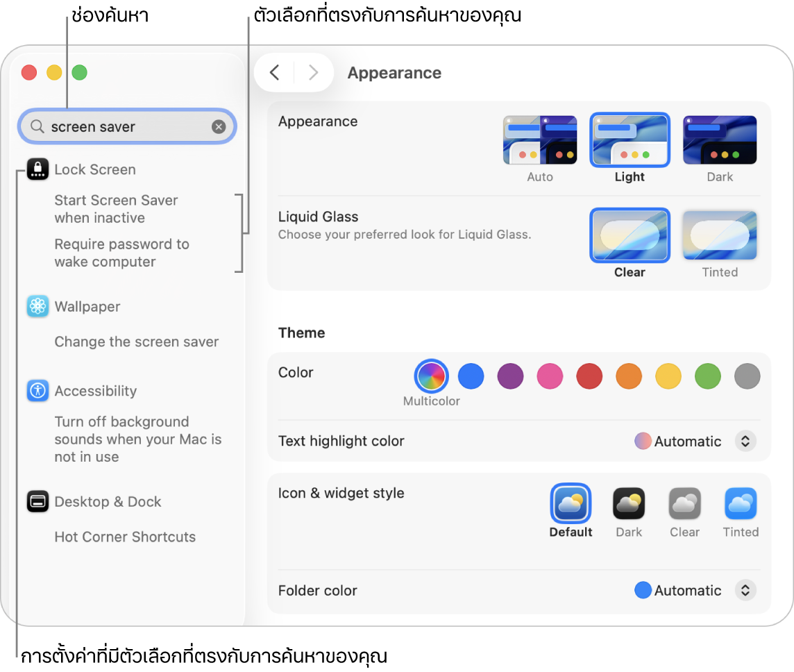Open the Wallpaper settings icon
This screenshot has width=794, height=672.
point(37,306)
